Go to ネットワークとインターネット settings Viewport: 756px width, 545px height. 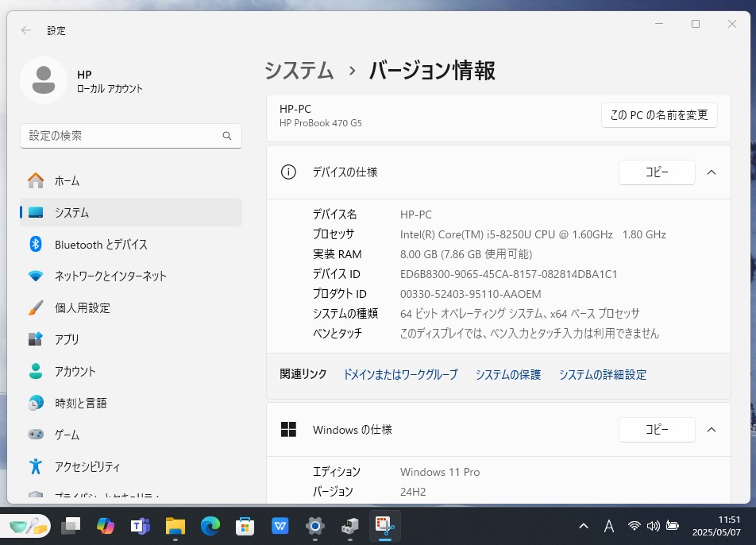click(131, 276)
